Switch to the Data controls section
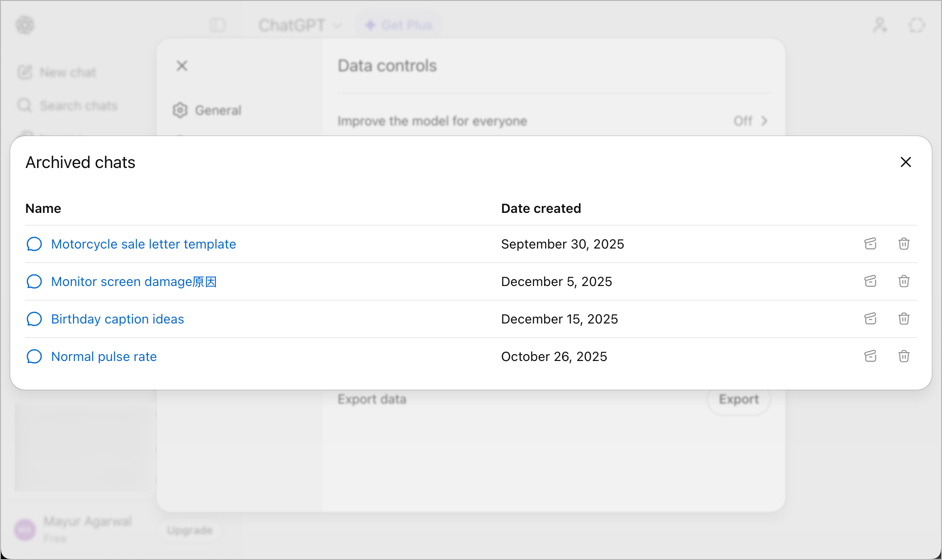Viewport: 942px width, 560px height. click(387, 65)
